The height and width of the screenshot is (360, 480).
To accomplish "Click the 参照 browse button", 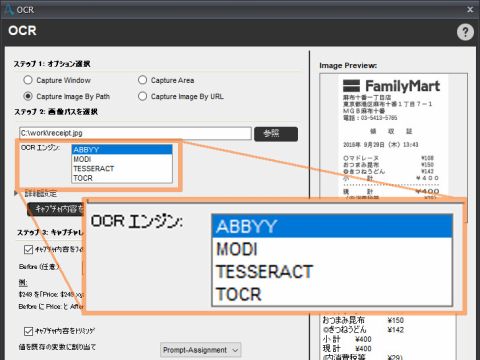I will 276,134.
